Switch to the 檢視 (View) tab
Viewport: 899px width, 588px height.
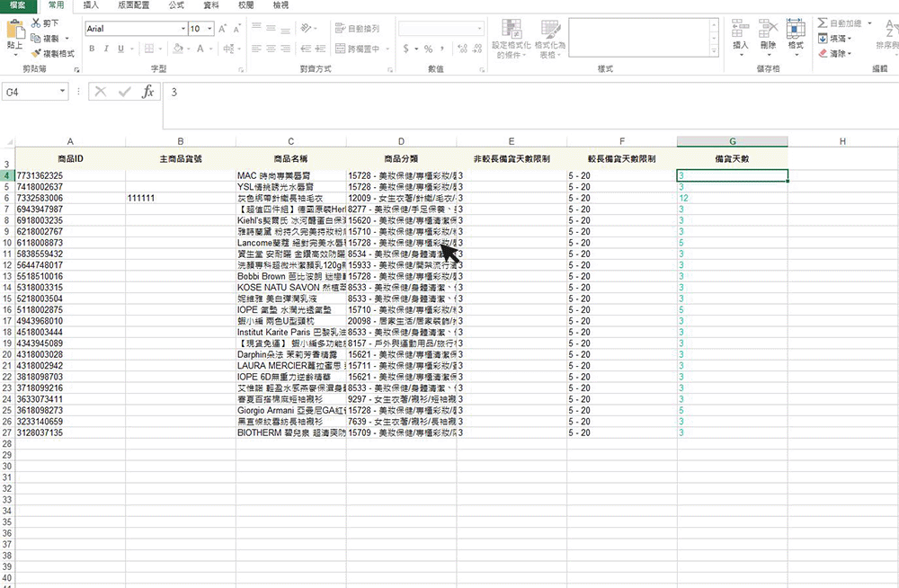click(280, 5)
